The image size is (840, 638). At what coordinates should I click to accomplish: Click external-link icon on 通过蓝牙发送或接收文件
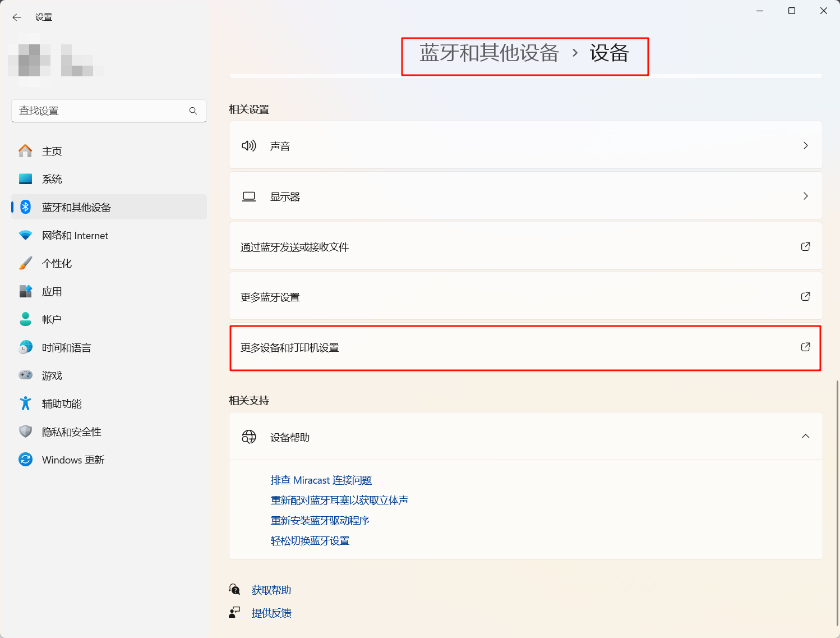[806, 246]
